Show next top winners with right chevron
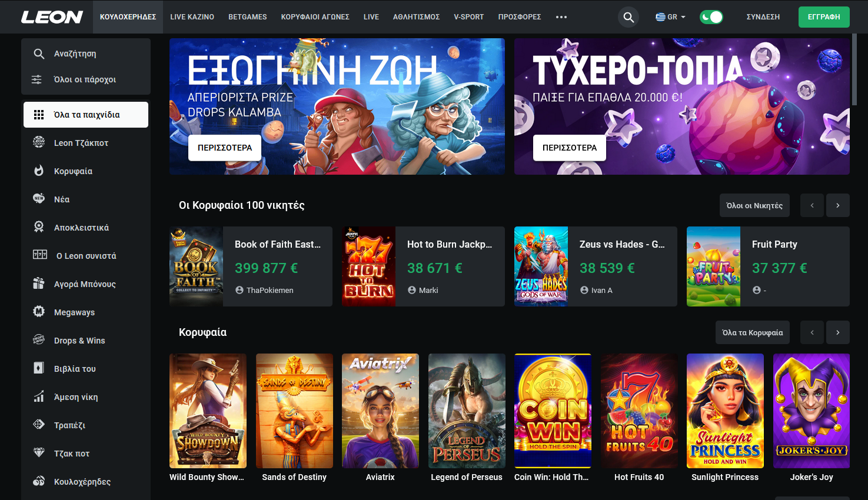 pyautogui.click(x=838, y=205)
